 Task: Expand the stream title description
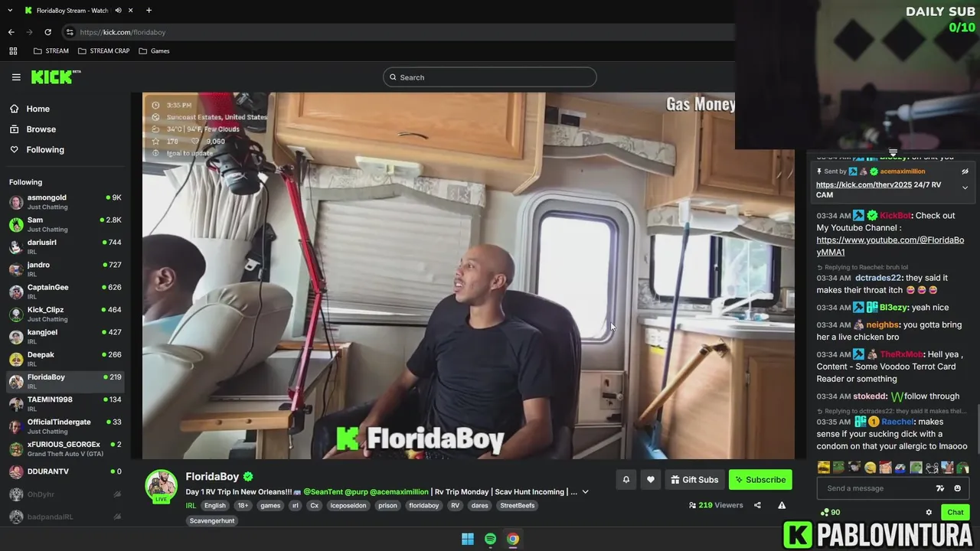pyautogui.click(x=586, y=492)
